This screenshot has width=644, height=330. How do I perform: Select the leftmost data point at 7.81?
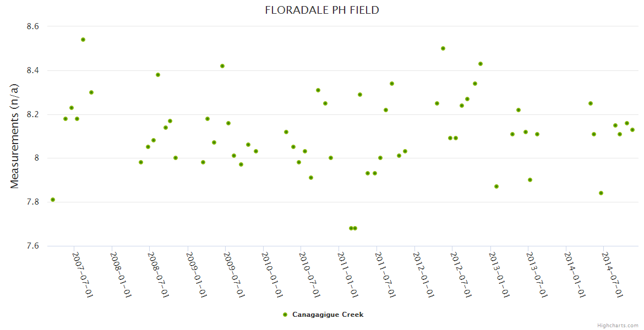coord(53,200)
